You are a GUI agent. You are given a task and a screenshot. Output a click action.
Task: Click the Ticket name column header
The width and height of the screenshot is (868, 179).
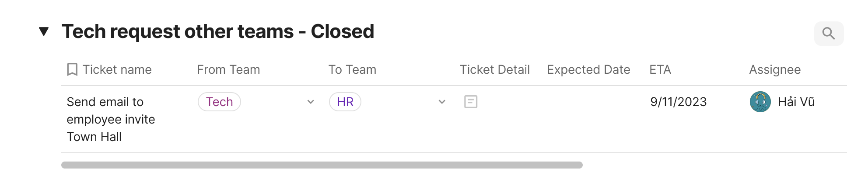coord(117,69)
